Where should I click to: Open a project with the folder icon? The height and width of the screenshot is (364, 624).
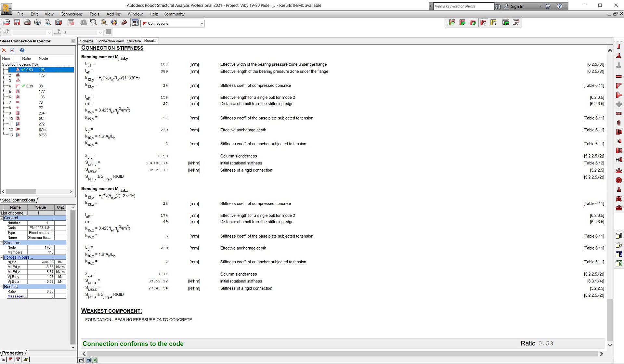[6, 22]
